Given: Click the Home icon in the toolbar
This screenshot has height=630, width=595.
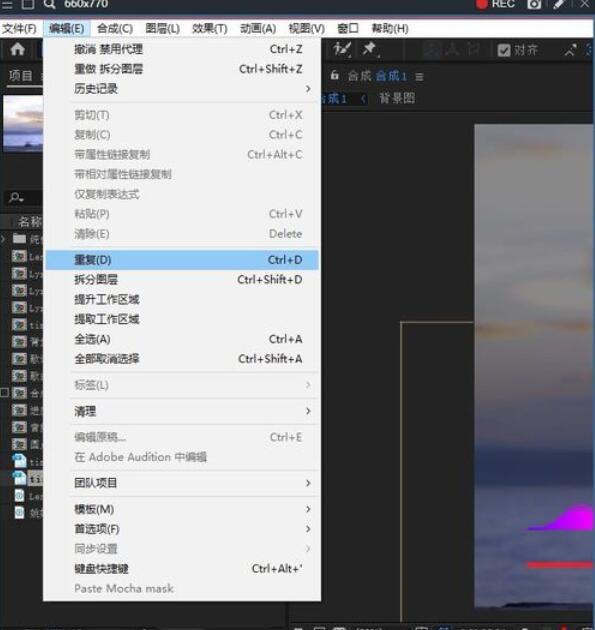Looking at the screenshot, I should (x=18, y=49).
